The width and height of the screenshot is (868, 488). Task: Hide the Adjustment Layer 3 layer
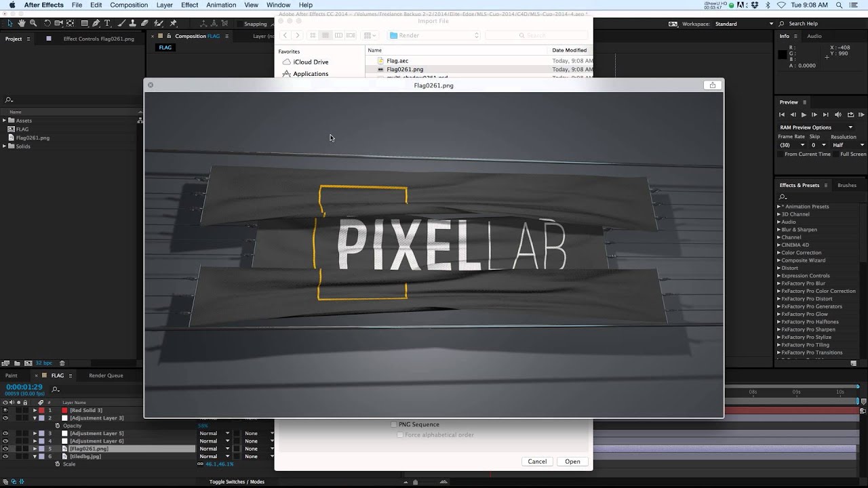[x=5, y=418]
